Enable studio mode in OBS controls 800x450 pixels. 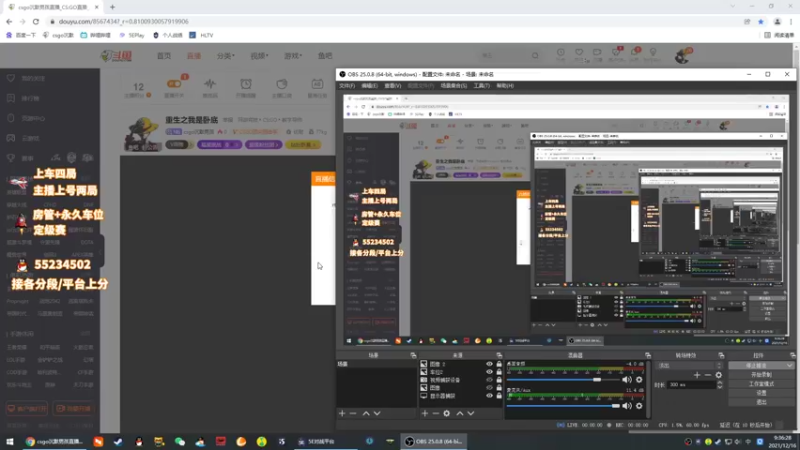pyautogui.click(x=761, y=384)
